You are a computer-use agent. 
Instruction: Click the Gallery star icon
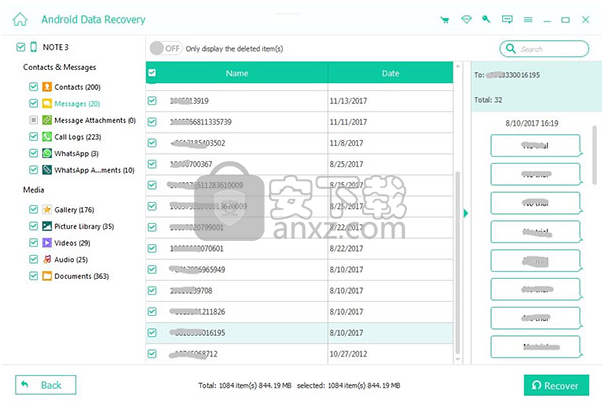pos(47,210)
